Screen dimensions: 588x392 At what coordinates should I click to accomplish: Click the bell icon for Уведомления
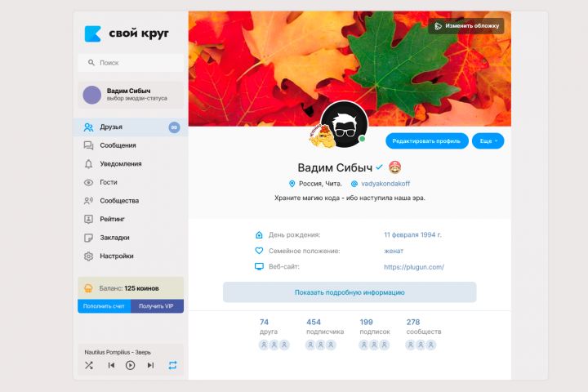coord(88,164)
